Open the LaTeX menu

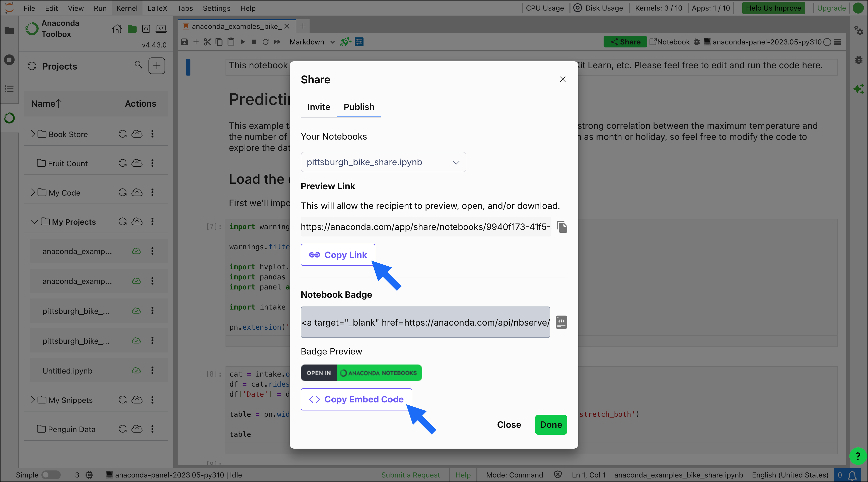157,8
